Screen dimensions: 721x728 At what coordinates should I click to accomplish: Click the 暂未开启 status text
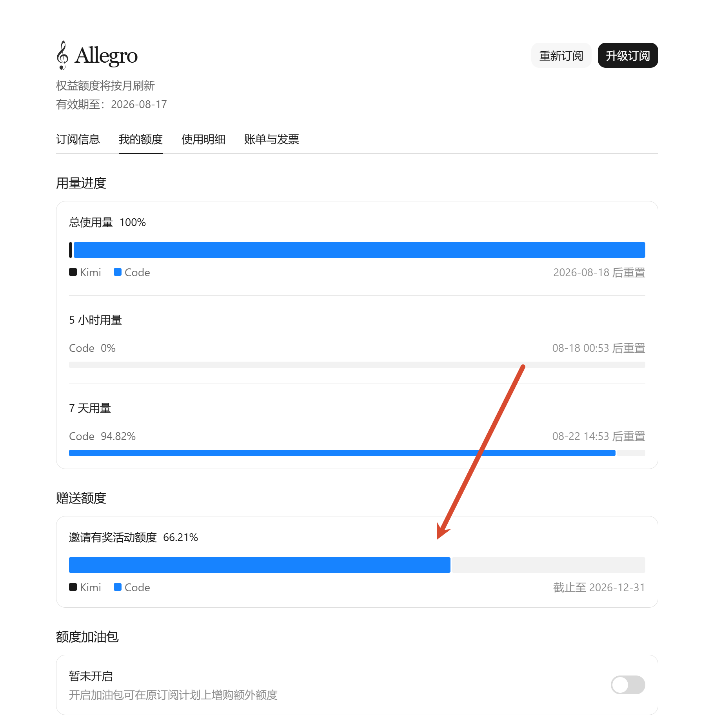(x=91, y=676)
